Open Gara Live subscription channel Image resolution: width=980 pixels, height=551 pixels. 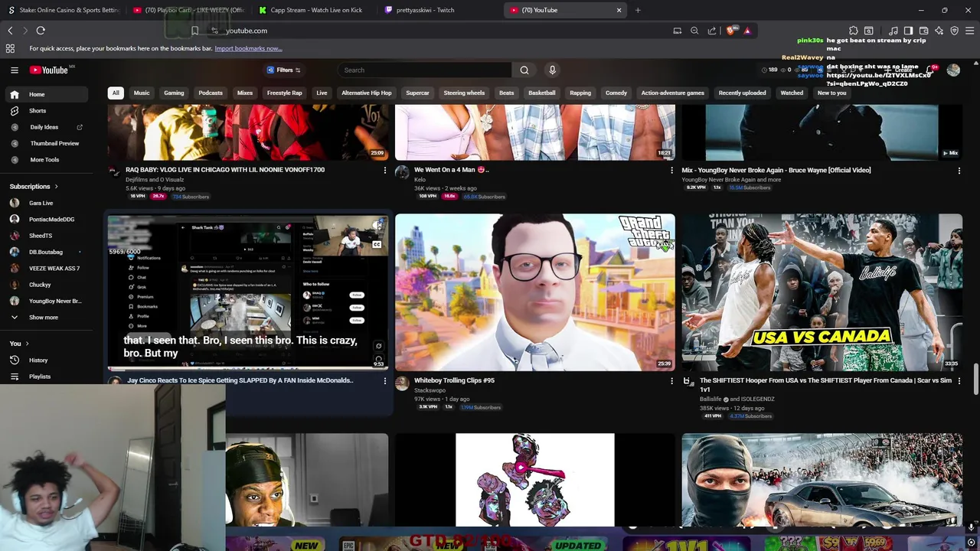(x=41, y=203)
